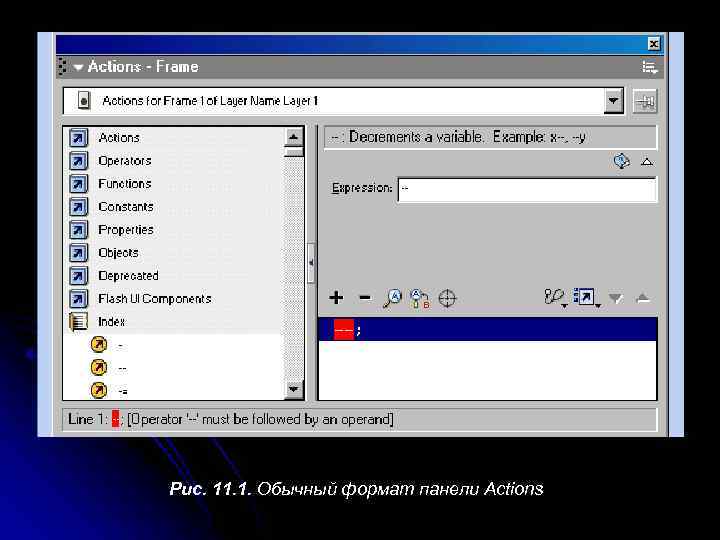Image resolution: width=720 pixels, height=540 pixels.
Task: Open the Constants category book icon
Action: [x=79, y=207]
